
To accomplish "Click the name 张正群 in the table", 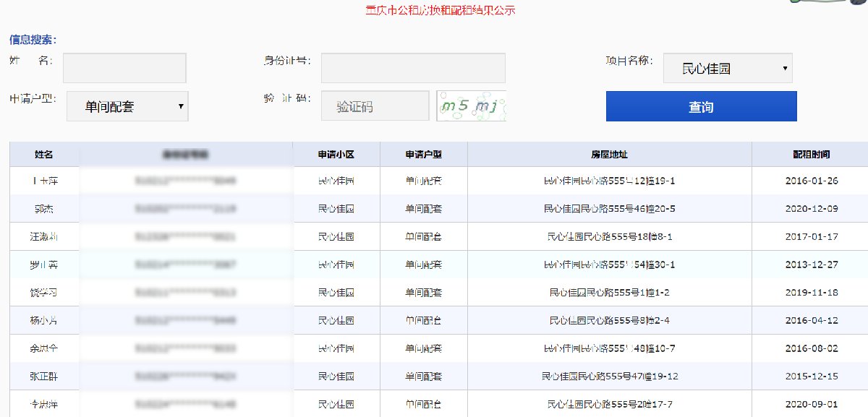I will (x=46, y=377).
